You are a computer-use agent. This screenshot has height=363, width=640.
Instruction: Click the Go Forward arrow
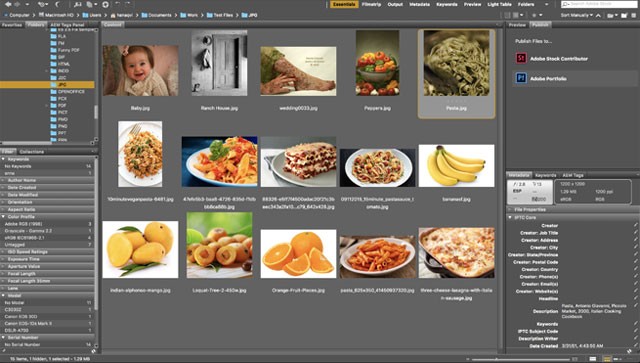tap(18, 4)
